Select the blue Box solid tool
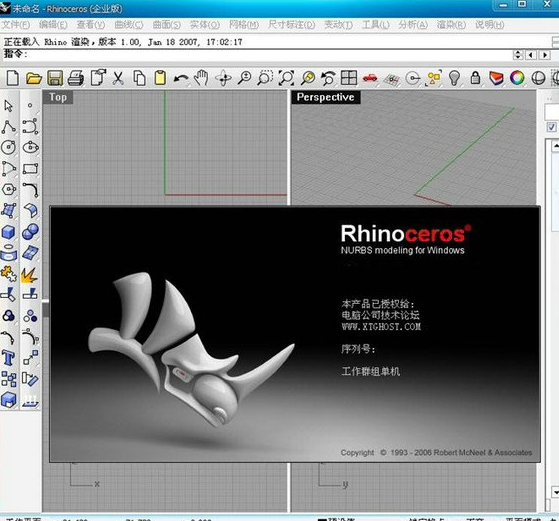This screenshot has height=521, width=559. (x=9, y=232)
